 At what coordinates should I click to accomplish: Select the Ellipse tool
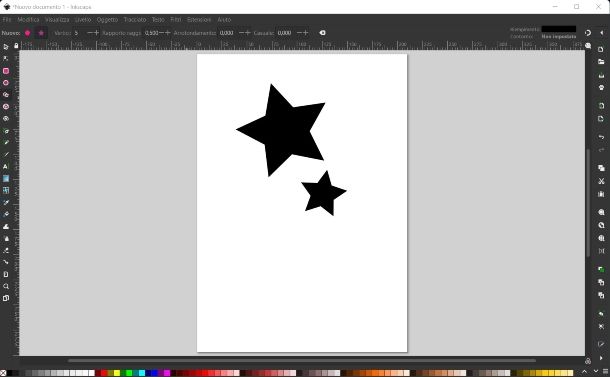[x=6, y=83]
